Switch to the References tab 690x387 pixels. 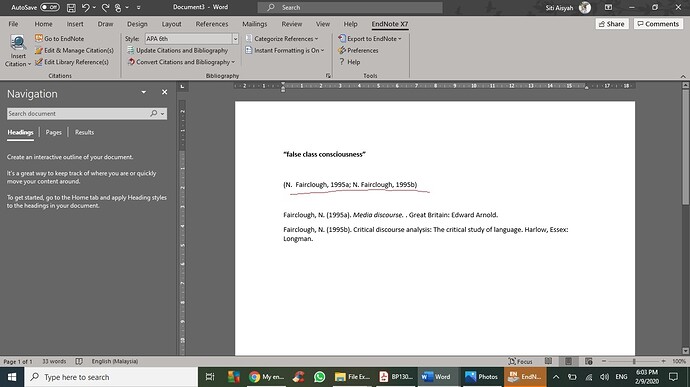(x=212, y=24)
